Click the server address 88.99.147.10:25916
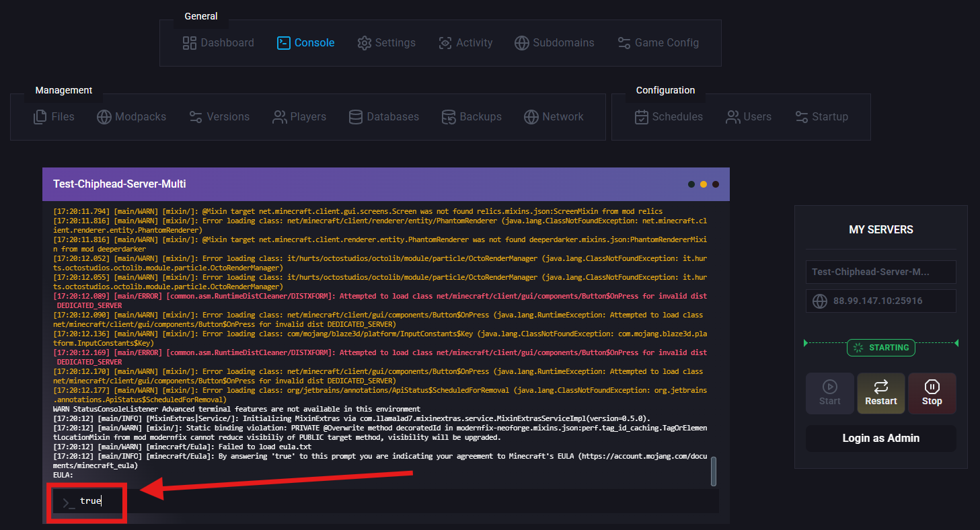This screenshot has width=980, height=530. click(x=878, y=302)
